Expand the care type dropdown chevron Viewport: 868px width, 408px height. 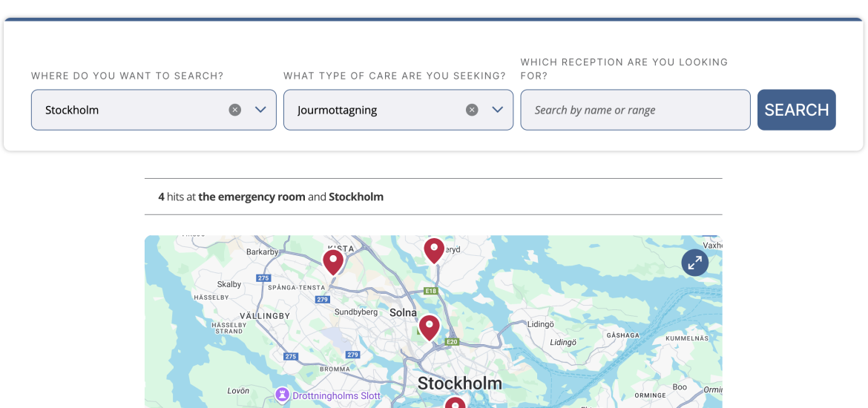[498, 110]
